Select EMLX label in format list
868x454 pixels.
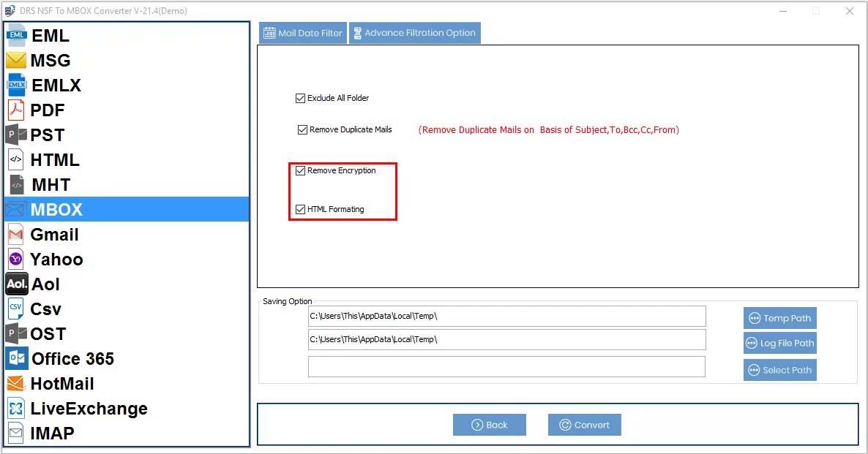(56, 85)
